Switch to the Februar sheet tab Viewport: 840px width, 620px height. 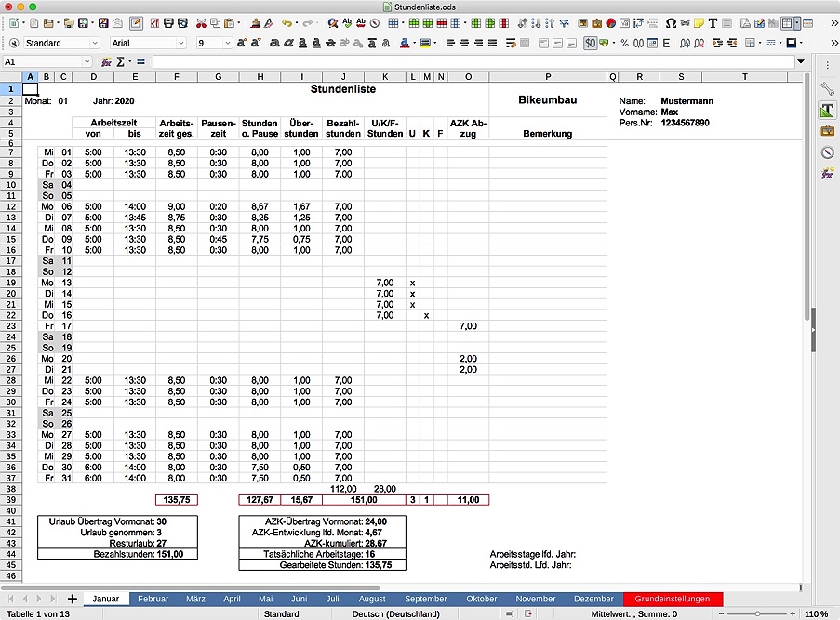[x=153, y=599]
